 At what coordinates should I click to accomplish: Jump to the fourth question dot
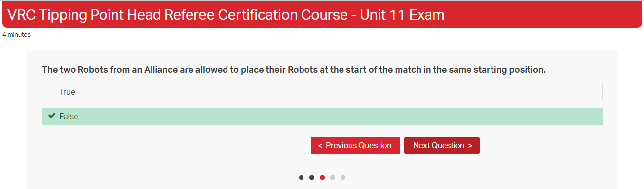(333, 178)
